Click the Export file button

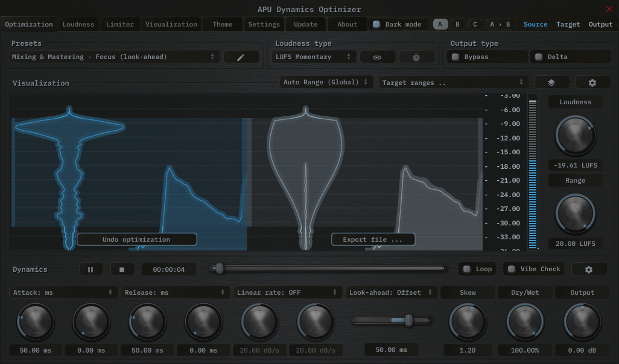(x=373, y=239)
